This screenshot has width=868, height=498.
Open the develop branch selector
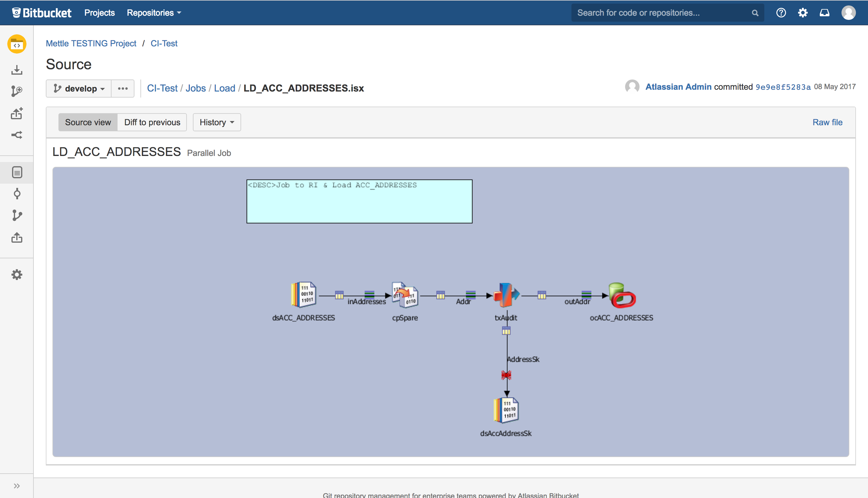pos(78,88)
